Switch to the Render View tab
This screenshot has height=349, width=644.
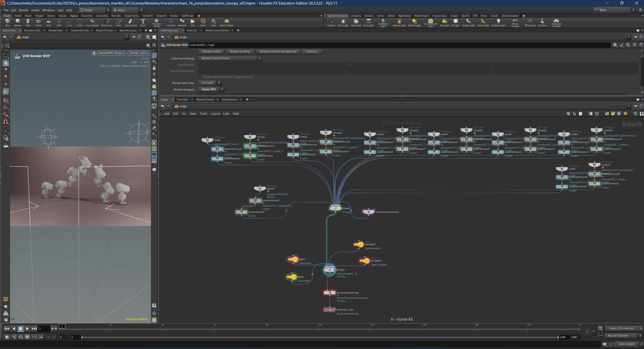55,31
